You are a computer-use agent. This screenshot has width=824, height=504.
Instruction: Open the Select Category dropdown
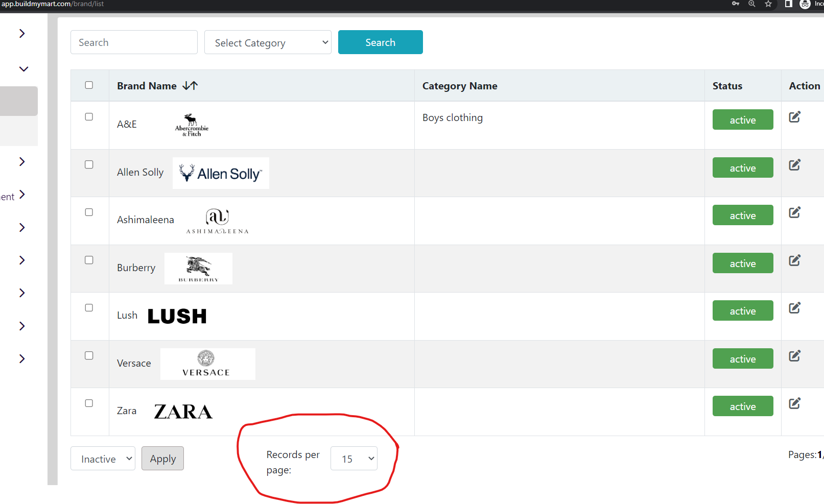click(268, 42)
